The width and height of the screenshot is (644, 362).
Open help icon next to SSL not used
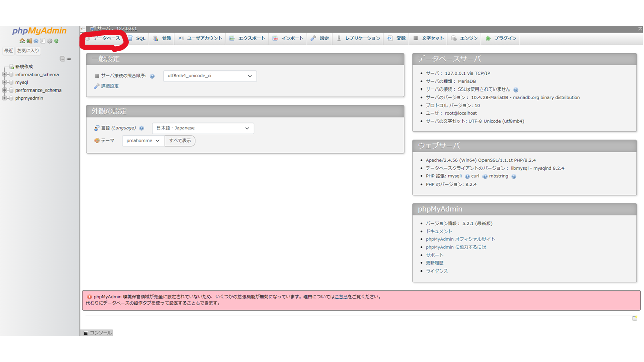click(516, 89)
